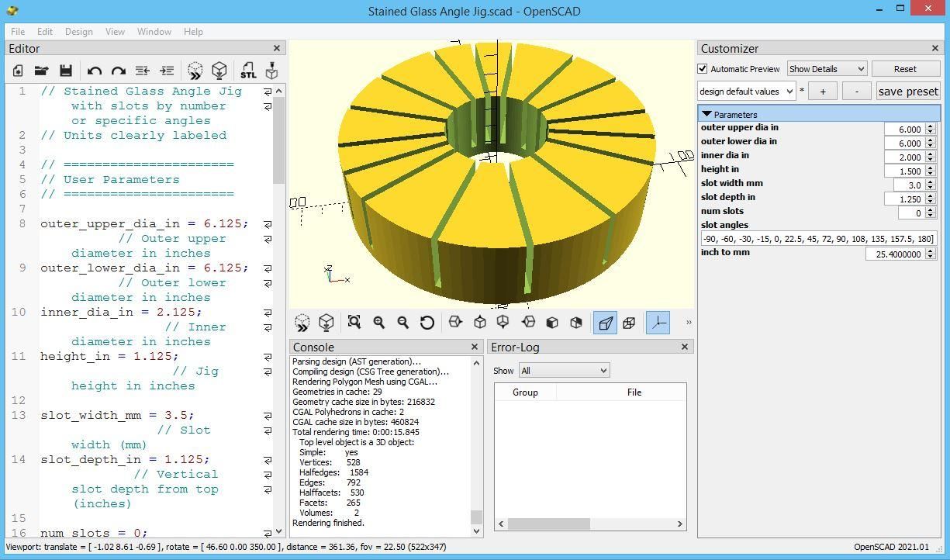Screen dimensions: 950x560
Task: Close the Editor panel
Action: point(277,48)
